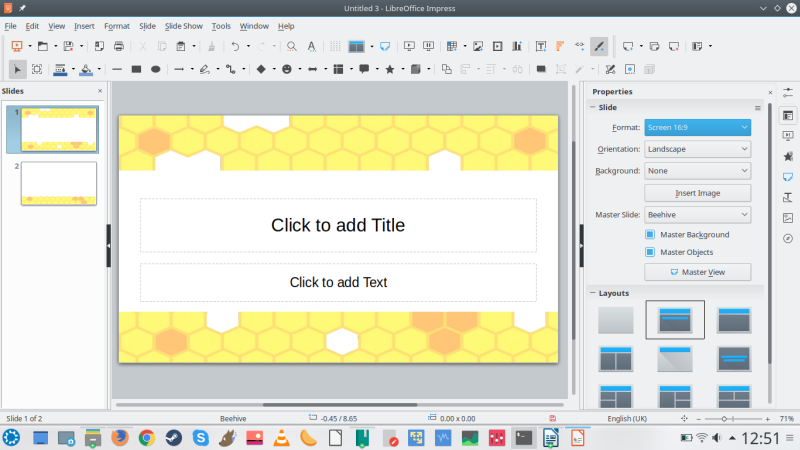Viewport: 800px width, 450px height.
Task: Toggle the display grid toolbar button
Action: pyautogui.click(x=335, y=46)
